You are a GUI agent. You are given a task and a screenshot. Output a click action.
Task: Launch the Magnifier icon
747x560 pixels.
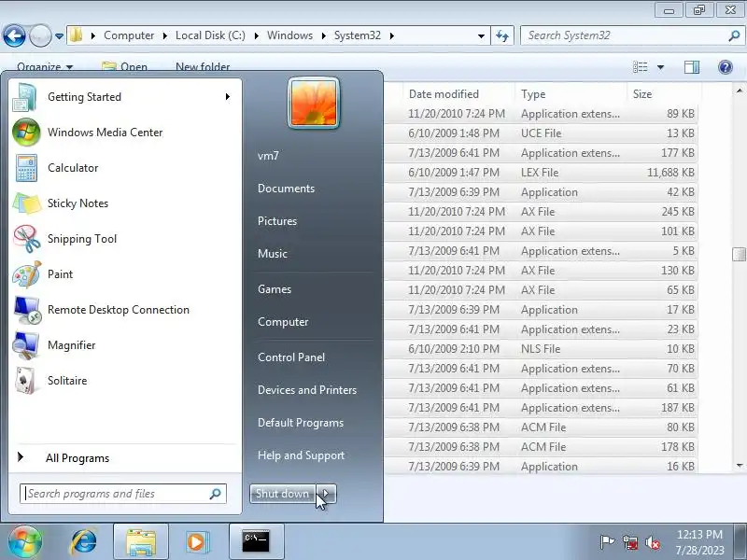click(x=26, y=345)
